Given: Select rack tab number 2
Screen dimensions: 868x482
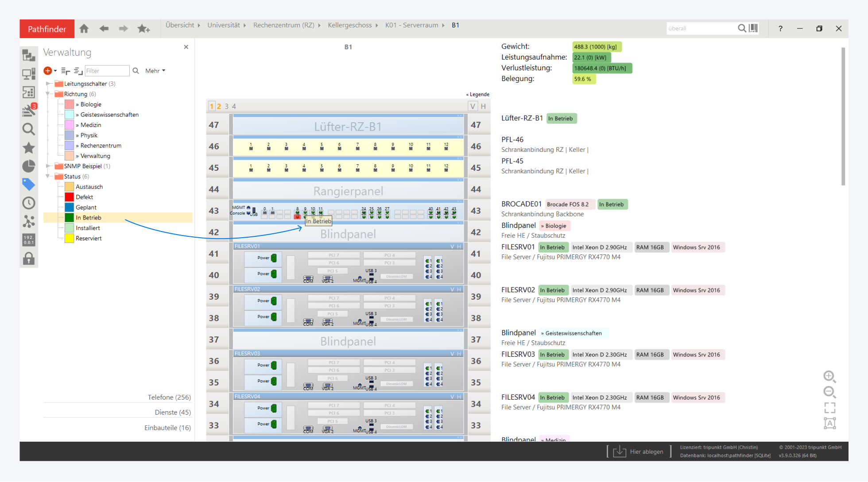Looking at the screenshot, I should pos(219,106).
